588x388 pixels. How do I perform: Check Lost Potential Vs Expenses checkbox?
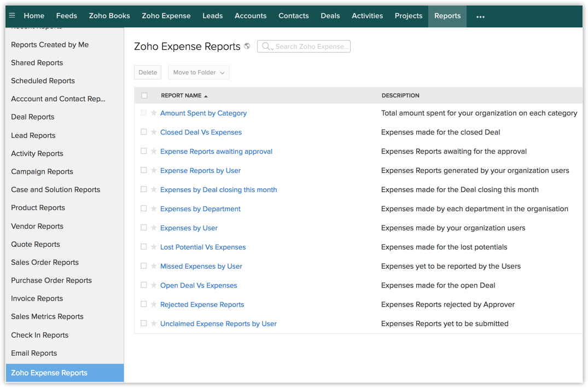144,246
